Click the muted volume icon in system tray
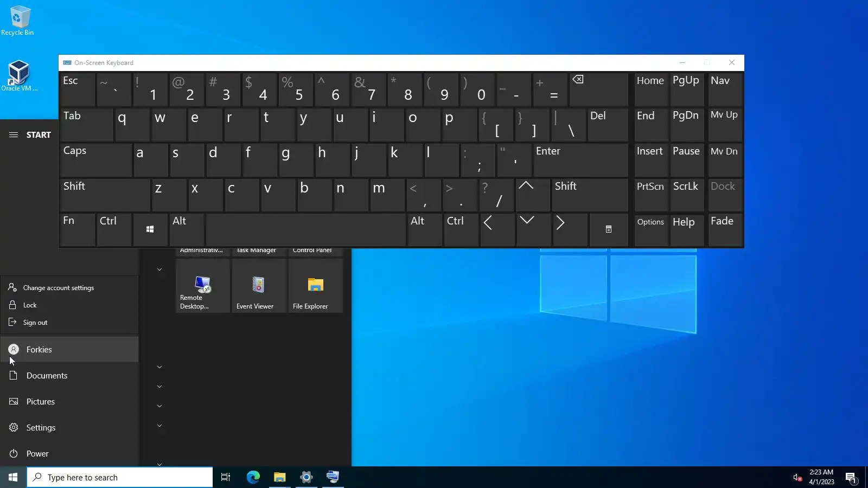 797,477
